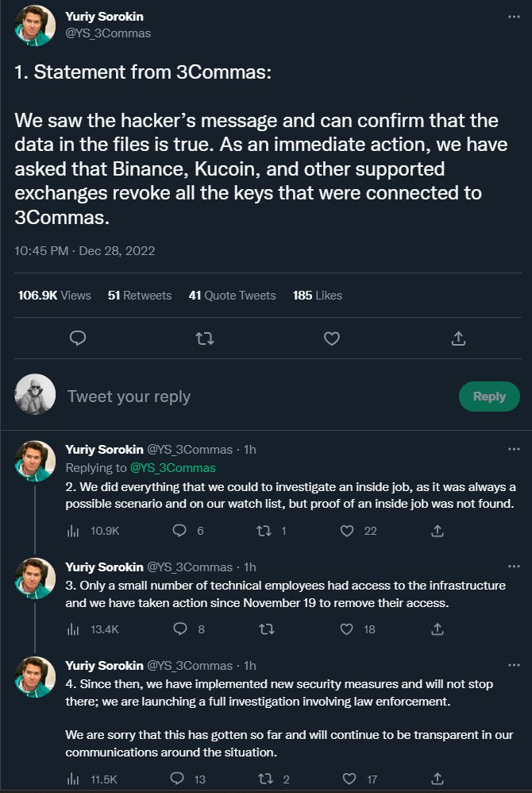Screen dimensions: 532x793
Task: Open the 51 Retweets list
Action: pos(140,296)
